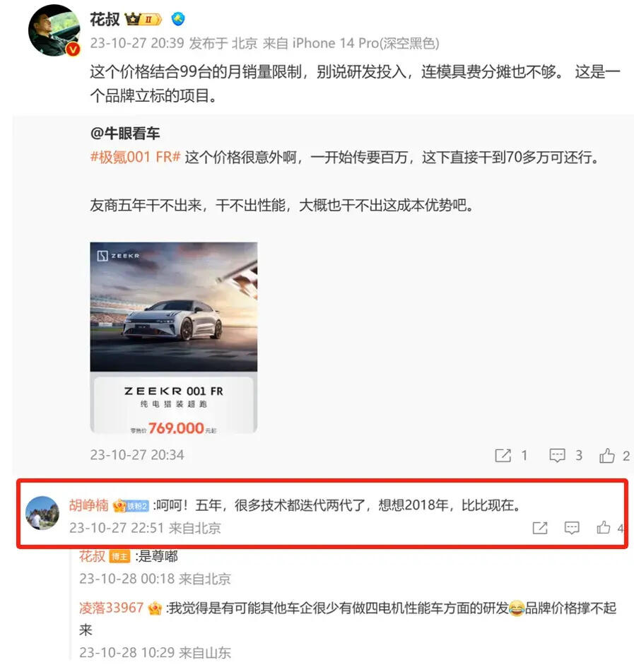Like the quoted post with thumbs-up
The width and height of the screenshot is (634, 672).
tap(607, 455)
